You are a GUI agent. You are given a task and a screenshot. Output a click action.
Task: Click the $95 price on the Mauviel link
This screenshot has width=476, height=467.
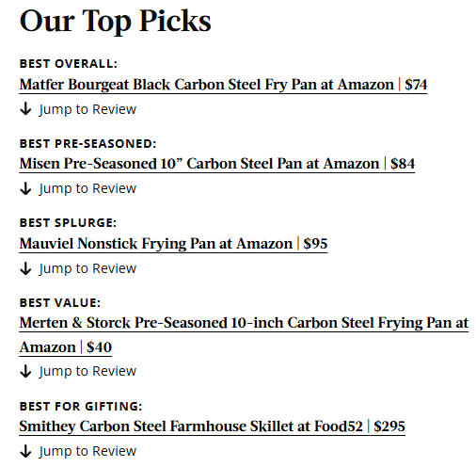coord(315,244)
